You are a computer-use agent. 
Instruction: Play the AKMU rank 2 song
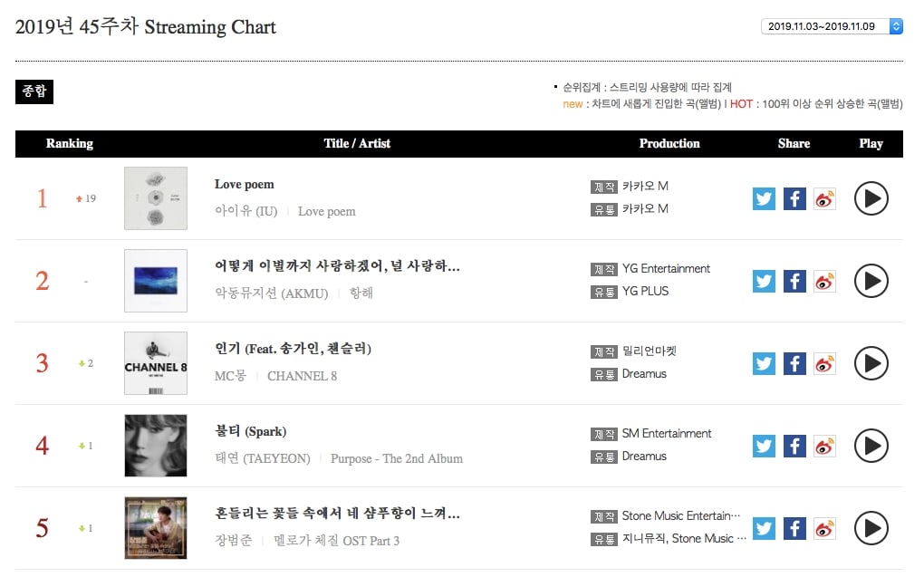click(x=871, y=281)
